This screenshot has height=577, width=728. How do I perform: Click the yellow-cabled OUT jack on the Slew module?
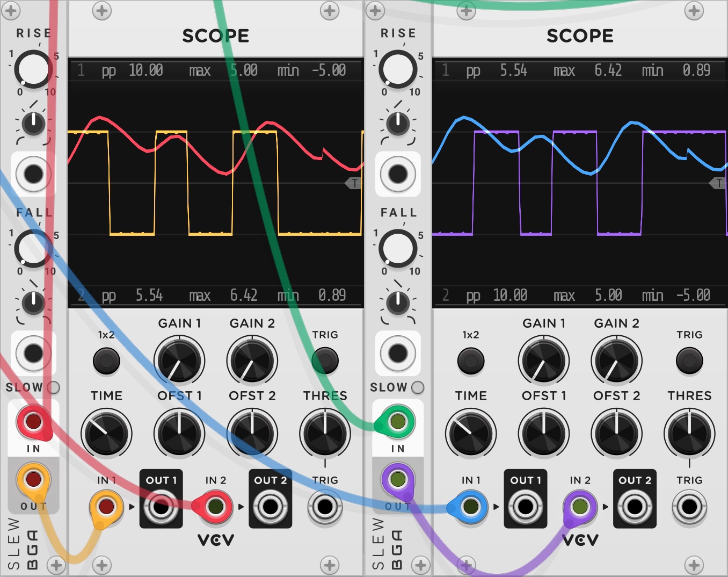click(33, 479)
